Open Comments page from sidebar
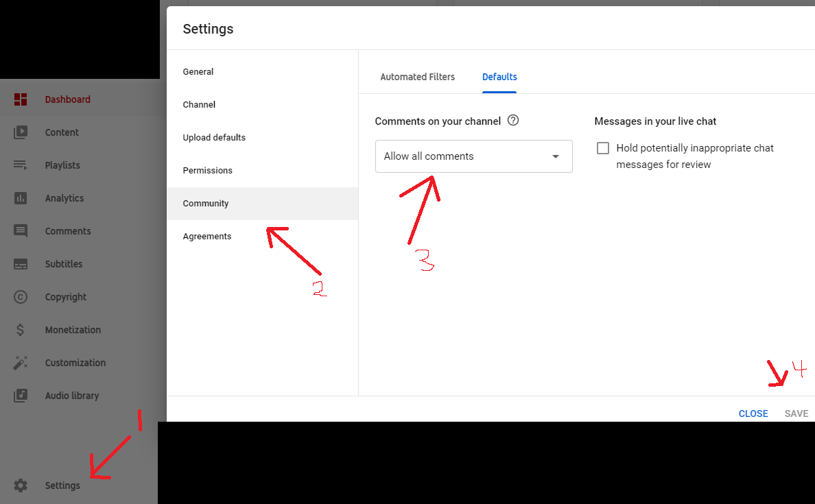This screenshot has width=815, height=504. (x=68, y=231)
